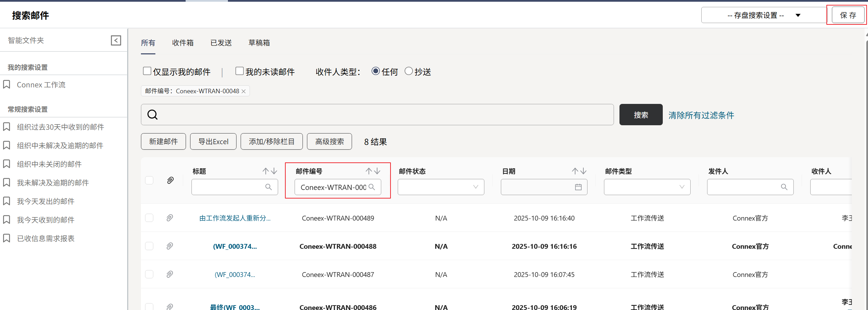Sort by the mail number column arrows
The width and height of the screenshot is (868, 310).
click(373, 171)
